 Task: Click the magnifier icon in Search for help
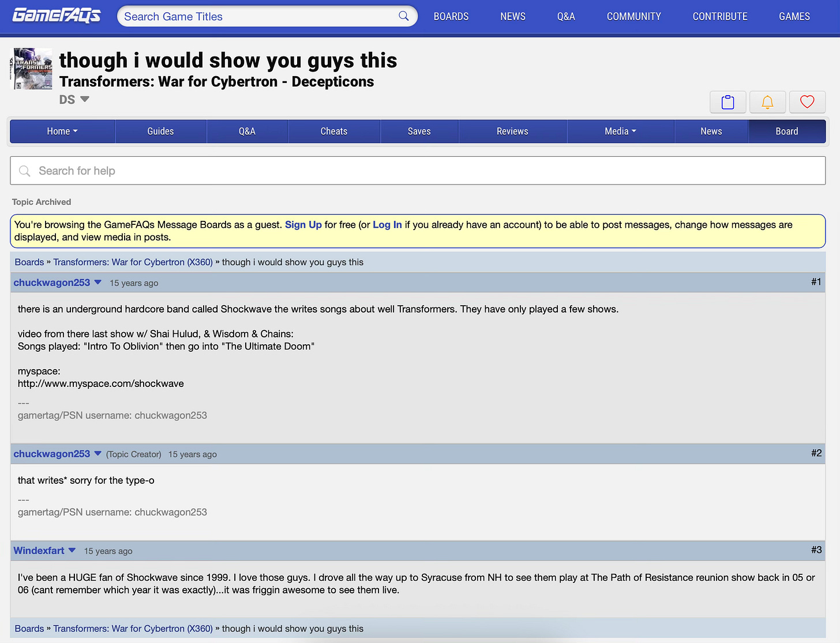click(25, 171)
